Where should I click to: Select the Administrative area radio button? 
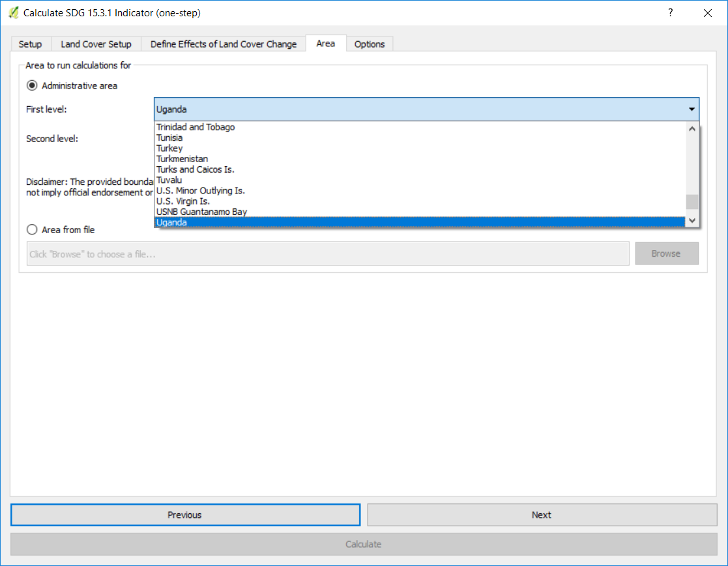point(32,85)
